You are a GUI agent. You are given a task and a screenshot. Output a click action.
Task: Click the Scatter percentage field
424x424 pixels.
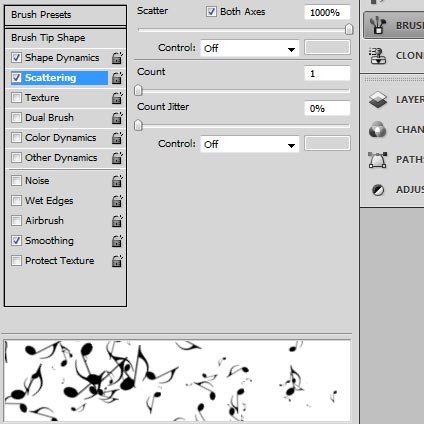[327, 13]
